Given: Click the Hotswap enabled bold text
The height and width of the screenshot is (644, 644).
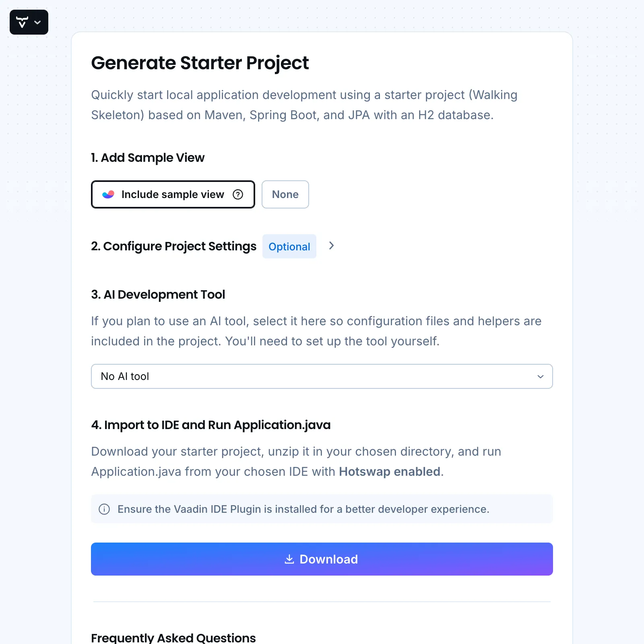Looking at the screenshot, I should 389,471.
